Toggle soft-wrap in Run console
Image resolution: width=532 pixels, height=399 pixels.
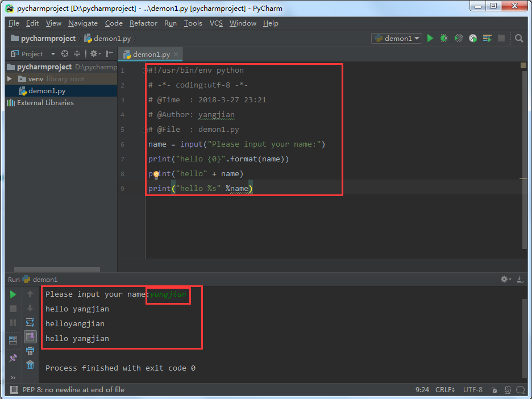30,322
